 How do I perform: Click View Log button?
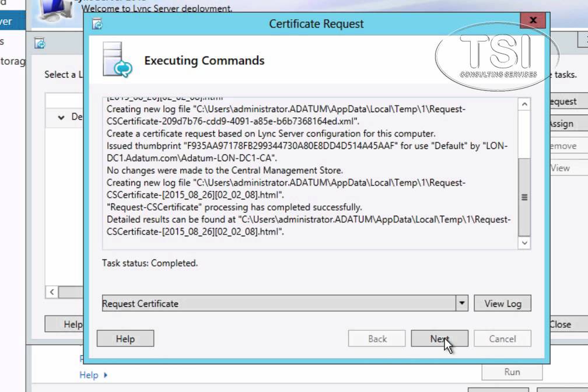[502, 303]
